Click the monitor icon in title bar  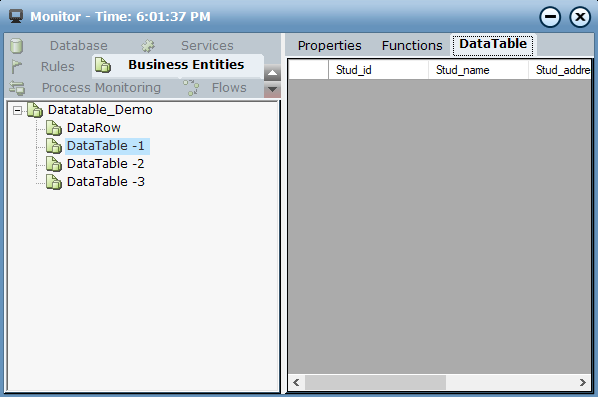16,16
